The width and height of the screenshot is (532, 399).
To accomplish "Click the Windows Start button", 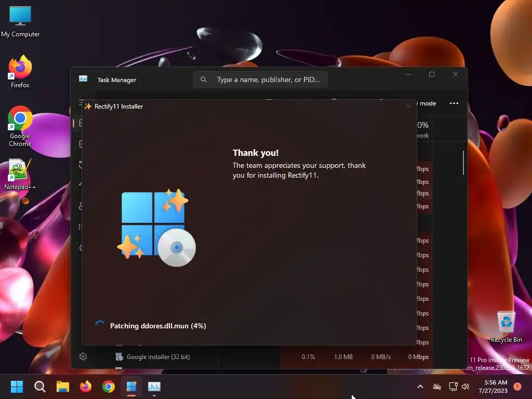I will point(17,387).
